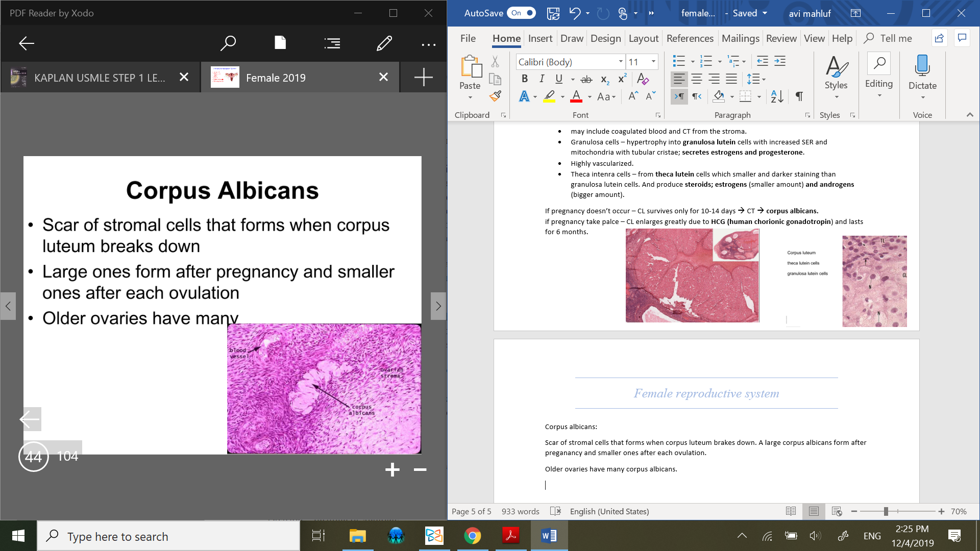
Task: Click the Sort paragraph icon
Action: click(x=777, y=96)
